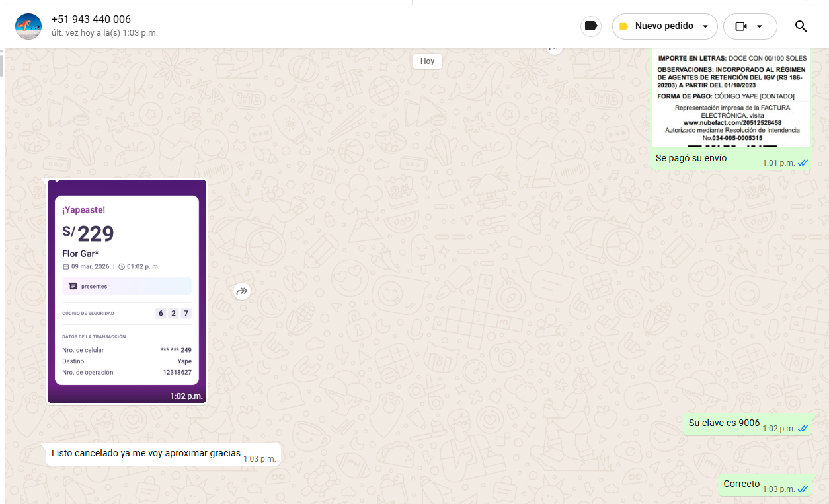Open contact info for +51 943 440 006
Image resolution: width=829 pixels, height=504 pixels.
(x=91, y=20)
